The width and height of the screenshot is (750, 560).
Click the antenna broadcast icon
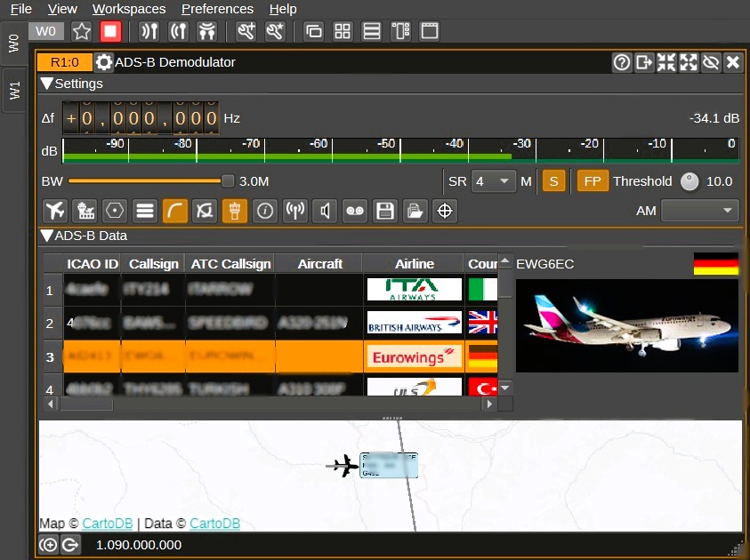pyautogui.click(x=295, y=211)
